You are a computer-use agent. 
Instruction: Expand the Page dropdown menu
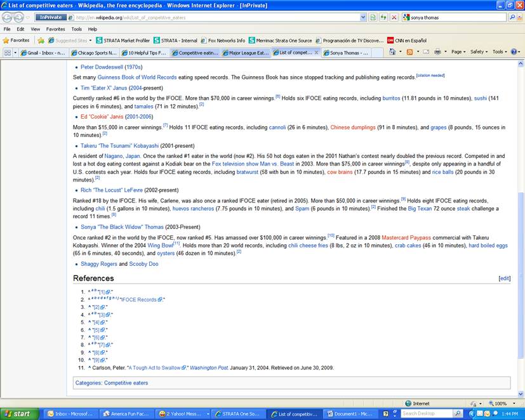tap(458, 52)
